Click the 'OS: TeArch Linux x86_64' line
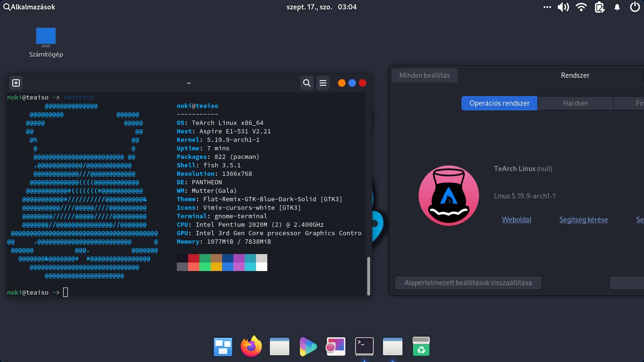 pyautogui.click(x=220, y=123)
